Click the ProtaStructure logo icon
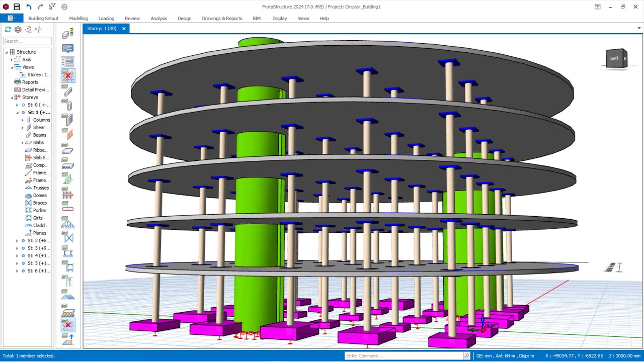644x362 pixels. (x=6, y=7)
